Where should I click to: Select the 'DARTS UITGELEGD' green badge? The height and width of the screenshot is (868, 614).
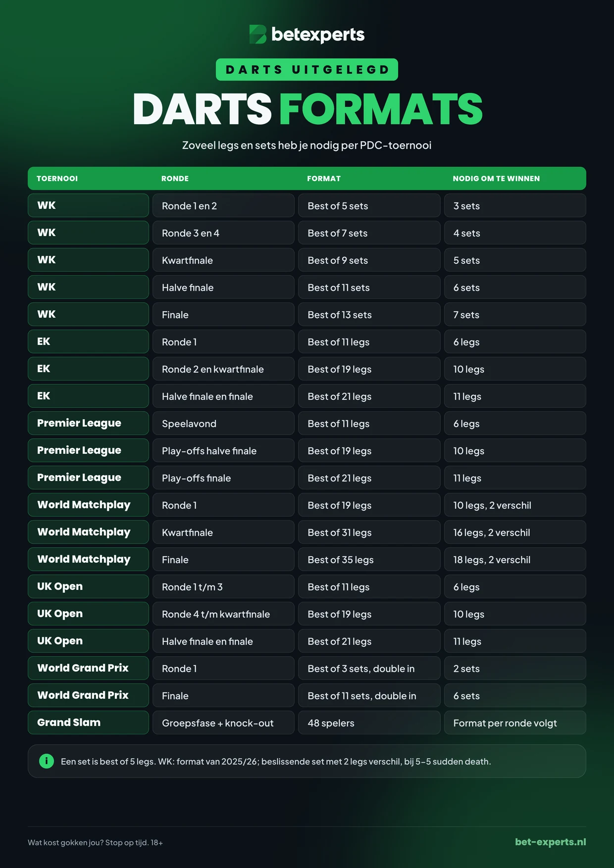(307, 70)
